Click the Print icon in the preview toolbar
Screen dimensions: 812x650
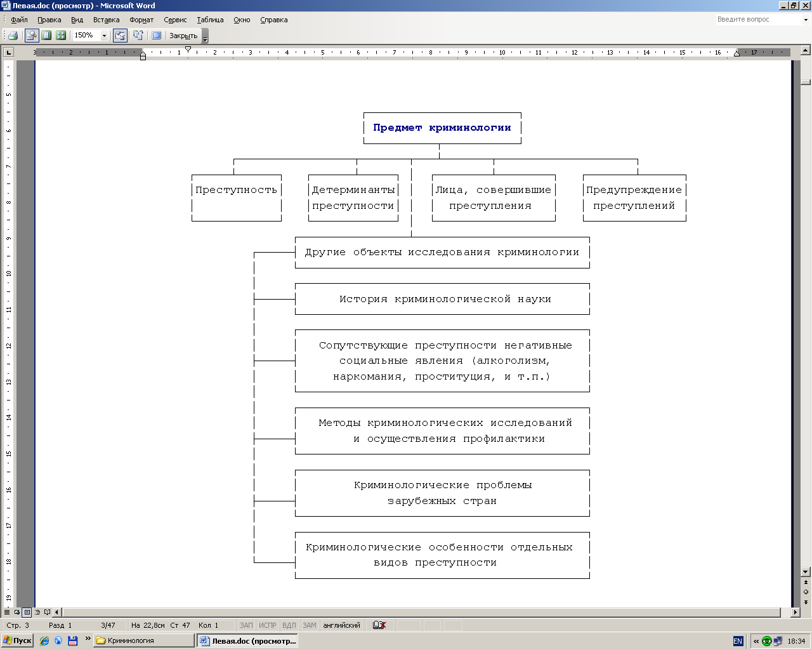(x=13, y=36)
